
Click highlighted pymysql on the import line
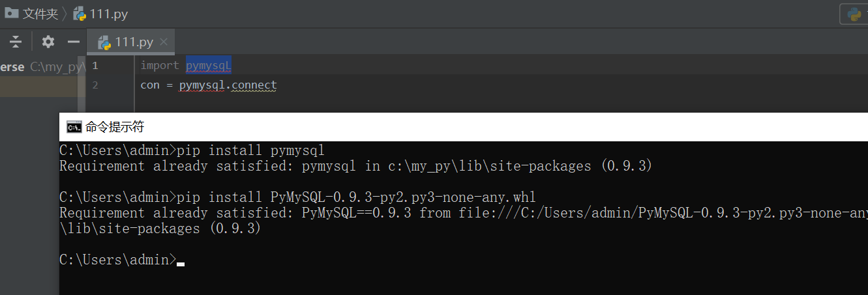click(209, 66)
